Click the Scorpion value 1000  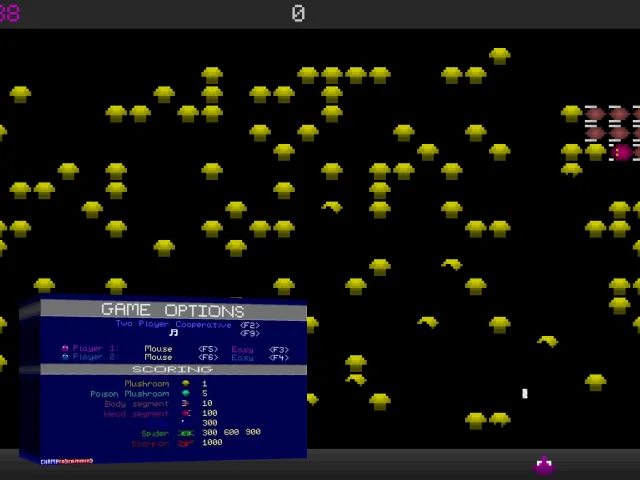pyautogui.click(x=212, y=442)
